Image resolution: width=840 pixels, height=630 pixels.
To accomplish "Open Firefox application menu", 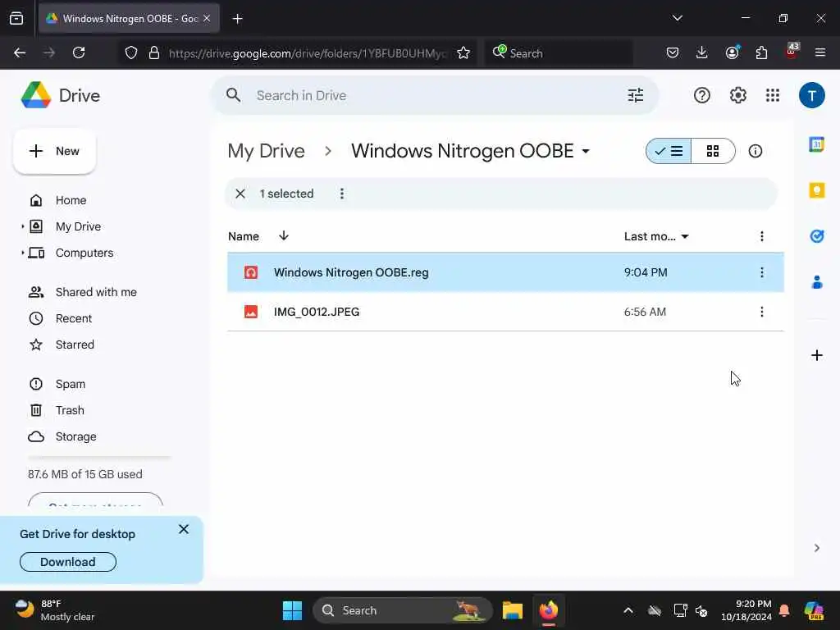I will (820, 52).
